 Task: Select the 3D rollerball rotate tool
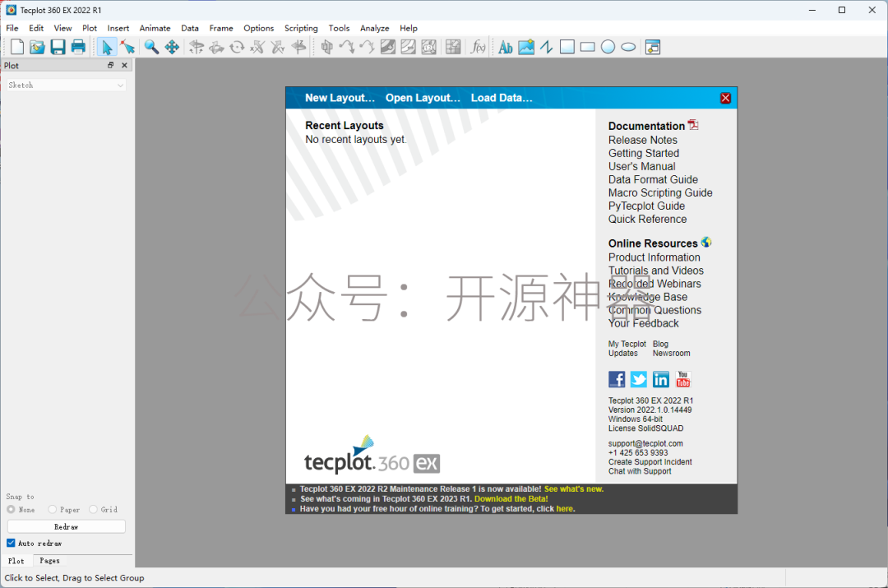pyautogui.click(x=217, y=47)
